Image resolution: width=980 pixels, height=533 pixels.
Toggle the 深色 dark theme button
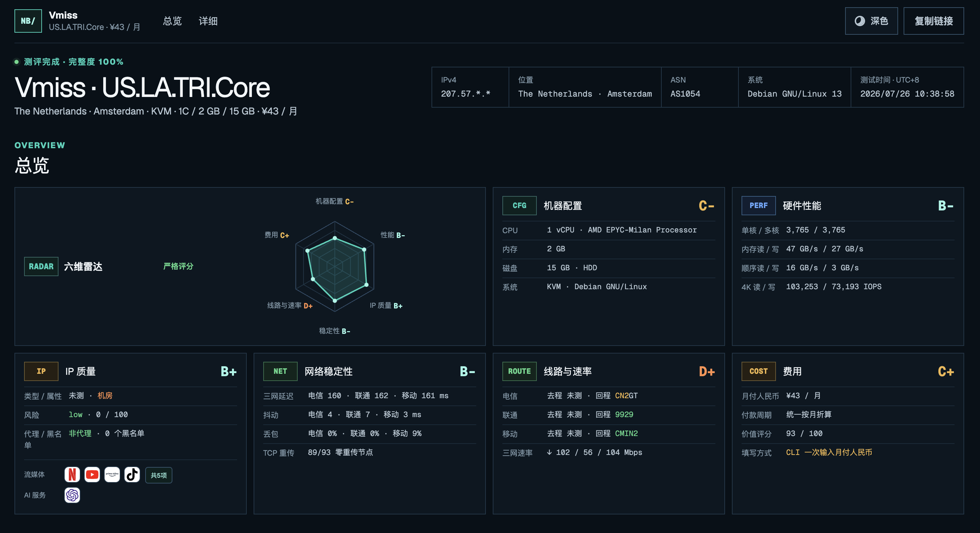(x=871, y=21)
